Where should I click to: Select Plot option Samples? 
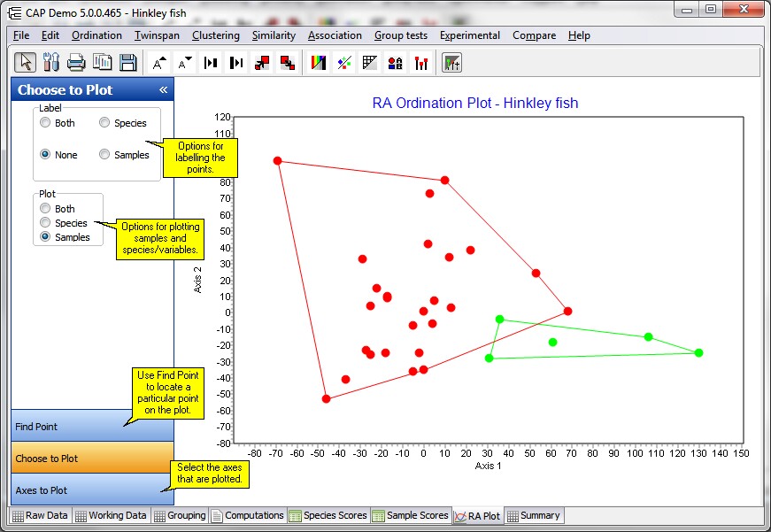[x=65, y=237]
